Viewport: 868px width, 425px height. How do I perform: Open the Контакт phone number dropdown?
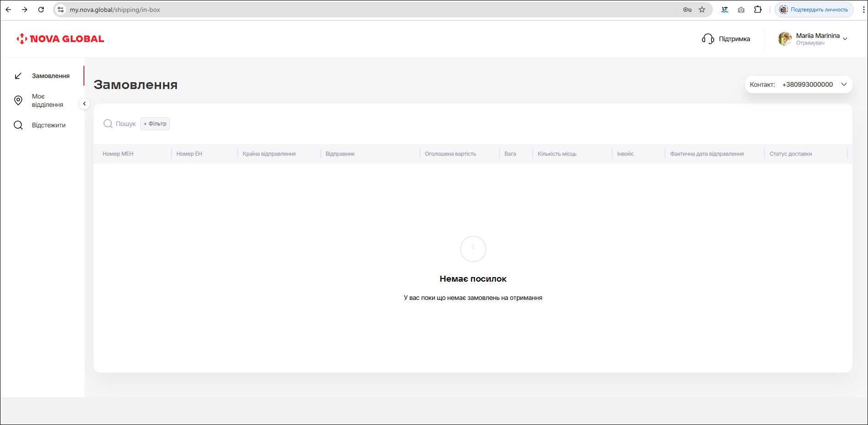799,84
